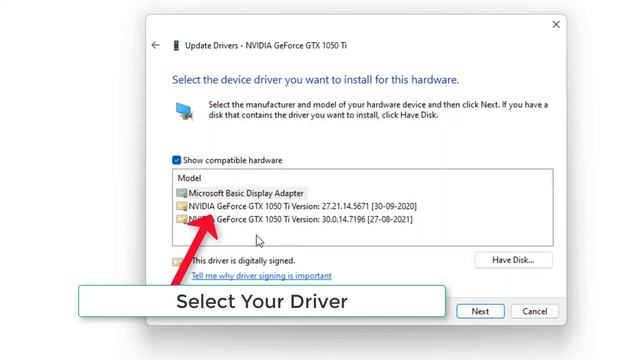Cancel the driver update
640x360 pixels.
coord(534,311)
